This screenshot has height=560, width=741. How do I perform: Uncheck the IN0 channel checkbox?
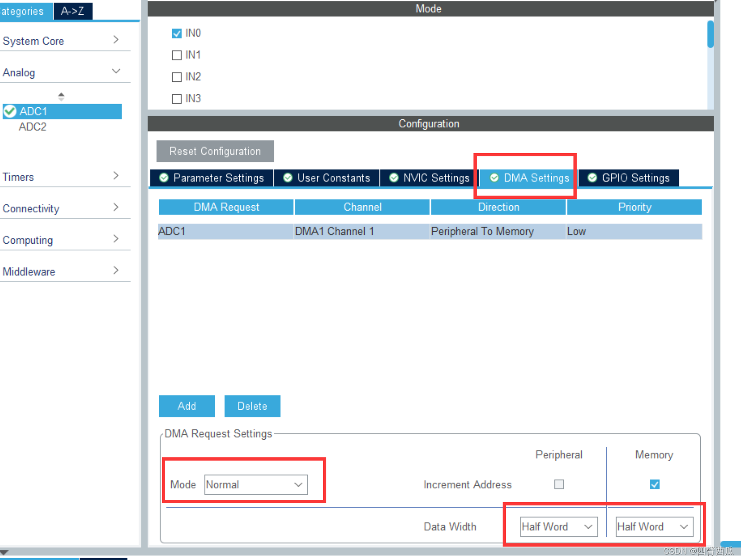point(176,33)
